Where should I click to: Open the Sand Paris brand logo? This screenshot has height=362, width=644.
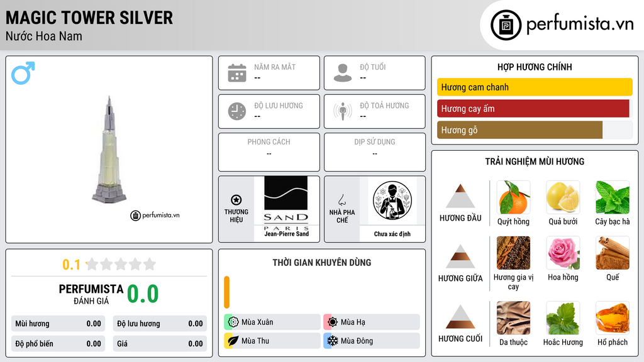286,203
